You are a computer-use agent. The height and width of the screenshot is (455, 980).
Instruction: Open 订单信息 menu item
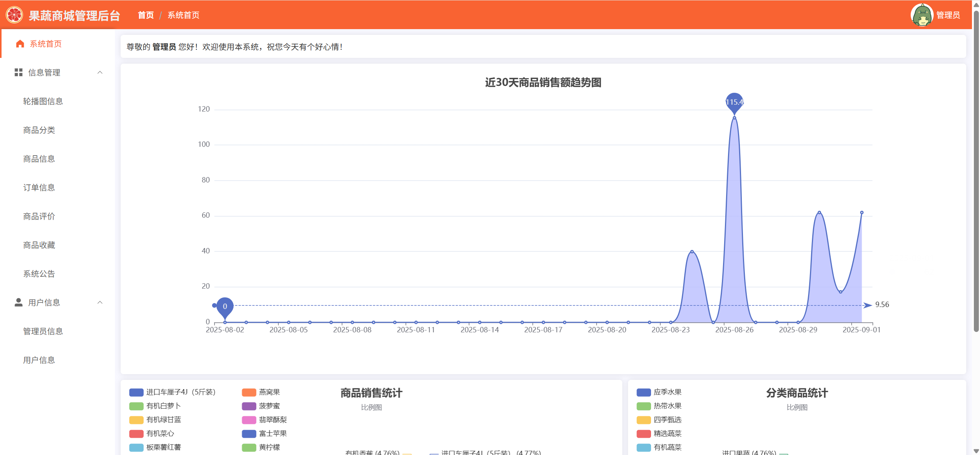pyautogui.click(x=39, y=187)
